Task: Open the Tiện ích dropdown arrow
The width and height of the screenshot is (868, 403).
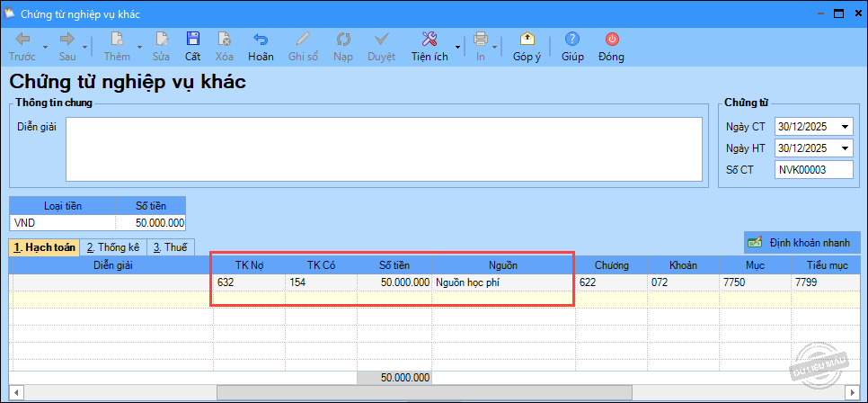Action: [x=457, y=47]
